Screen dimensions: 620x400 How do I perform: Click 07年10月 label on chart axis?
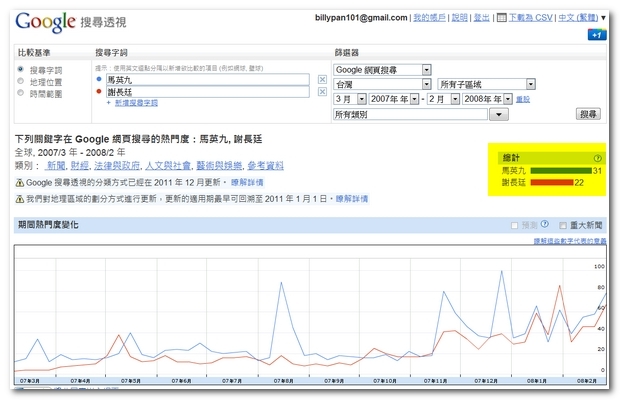385,381
